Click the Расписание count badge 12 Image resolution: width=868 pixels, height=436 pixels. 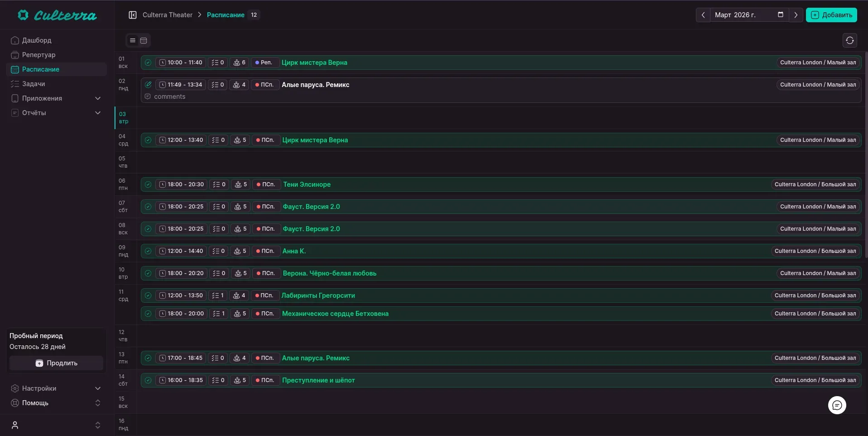pos(254,15)
